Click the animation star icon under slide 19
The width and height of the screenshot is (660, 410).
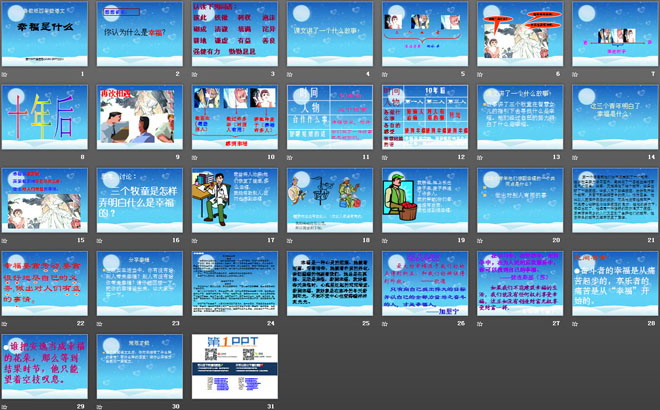[385, 241]
